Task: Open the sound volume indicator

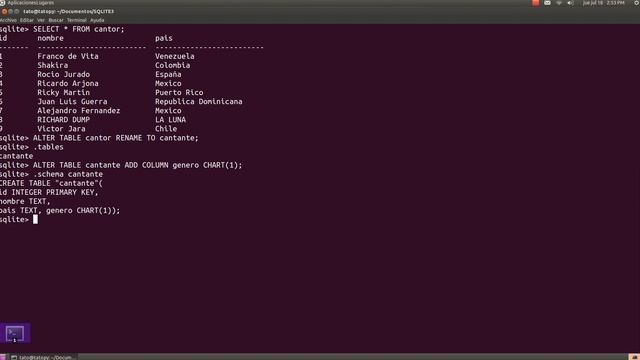Action: 571,3
